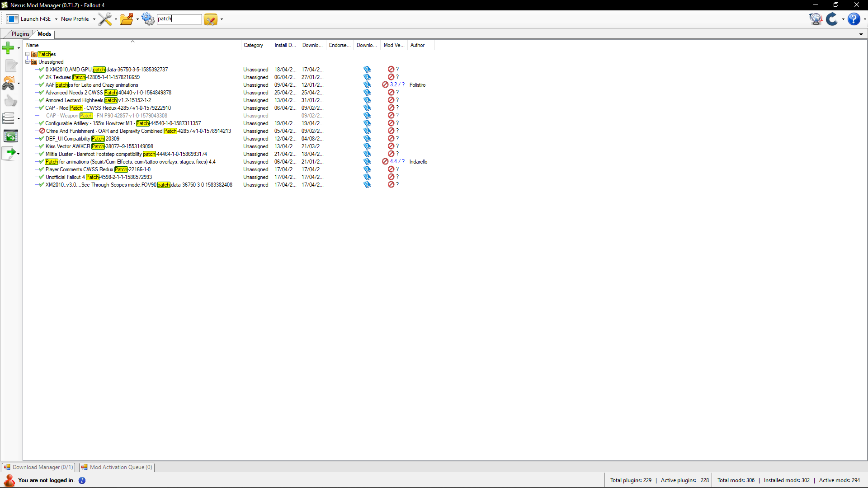868x488 pixels.
Task: Sort by the Author column header
Action: tap(421, 45)
